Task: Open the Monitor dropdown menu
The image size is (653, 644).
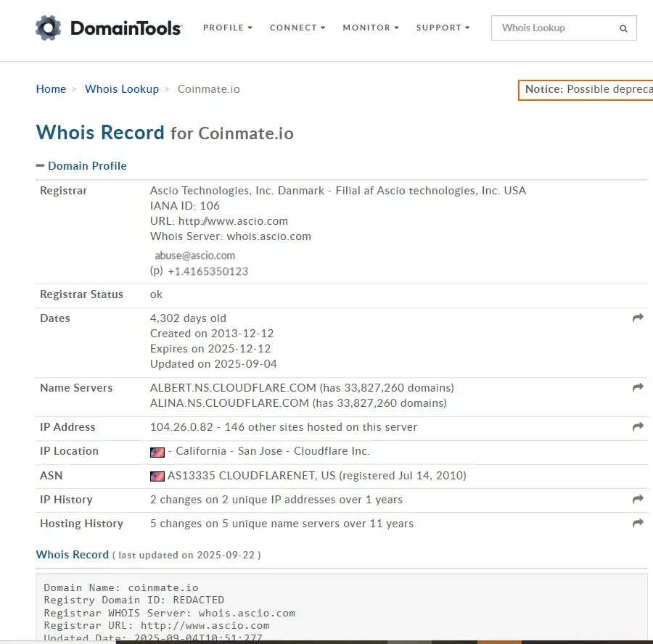Action: [371, 28]
